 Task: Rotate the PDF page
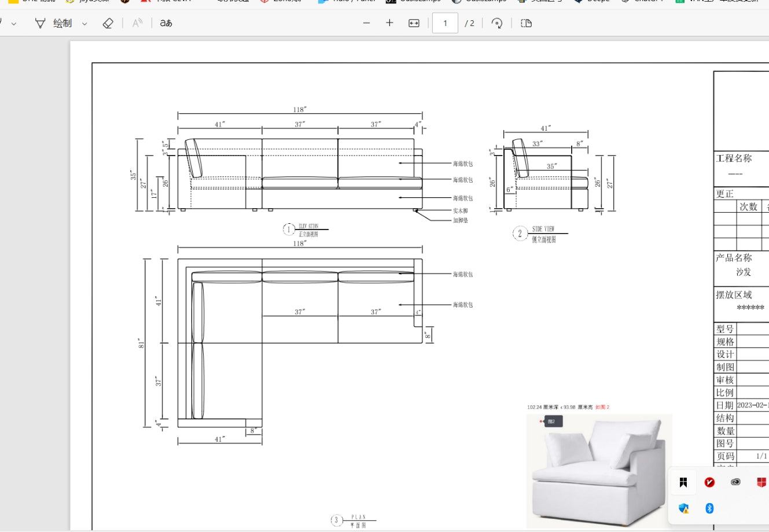coord(497,23)
